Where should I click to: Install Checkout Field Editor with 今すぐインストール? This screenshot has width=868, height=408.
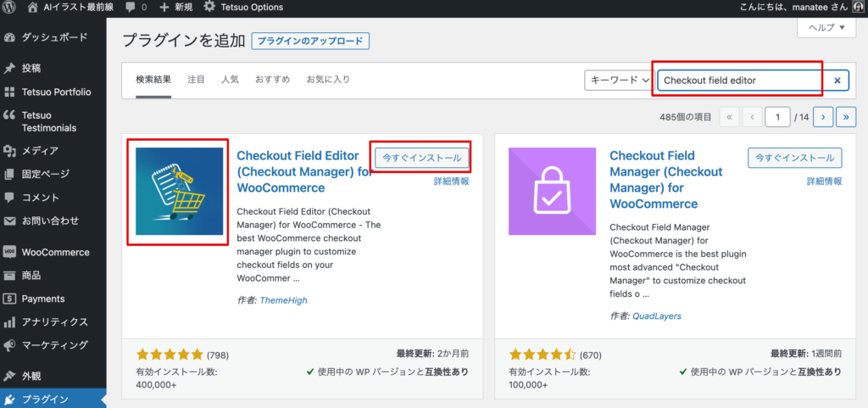point(421,158)
